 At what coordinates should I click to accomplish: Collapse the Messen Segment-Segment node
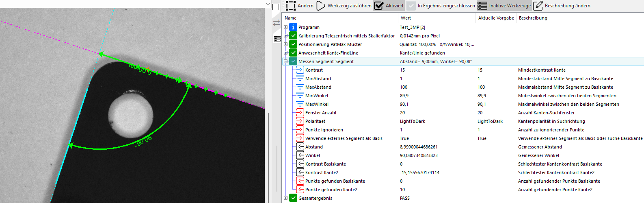tap(286, 61)
